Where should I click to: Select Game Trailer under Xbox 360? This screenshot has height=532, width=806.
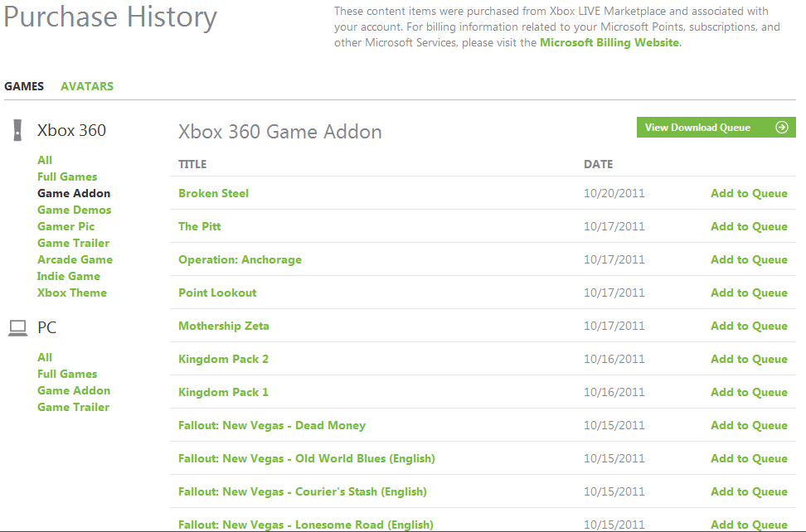[x=74, y=243]
